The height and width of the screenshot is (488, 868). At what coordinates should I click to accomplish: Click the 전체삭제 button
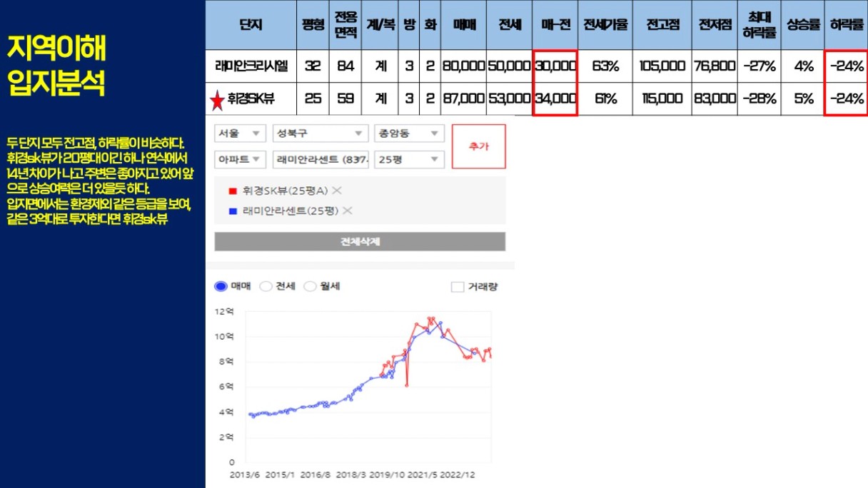(360, 241)
